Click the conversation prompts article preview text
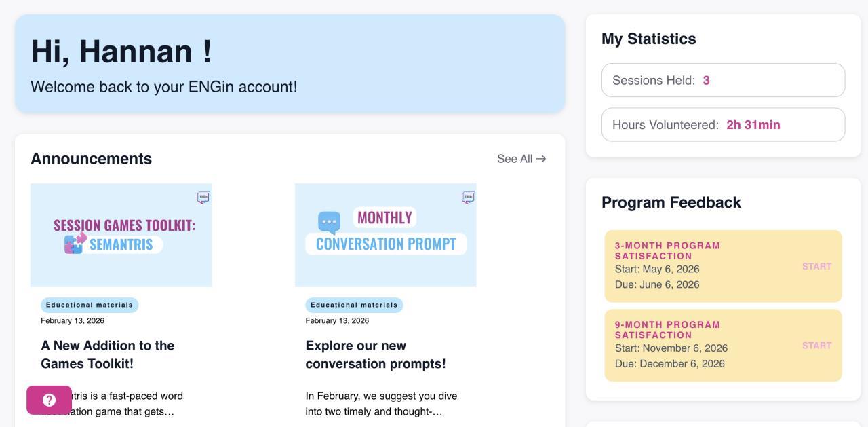868x427 pixels. click(381, 403)
